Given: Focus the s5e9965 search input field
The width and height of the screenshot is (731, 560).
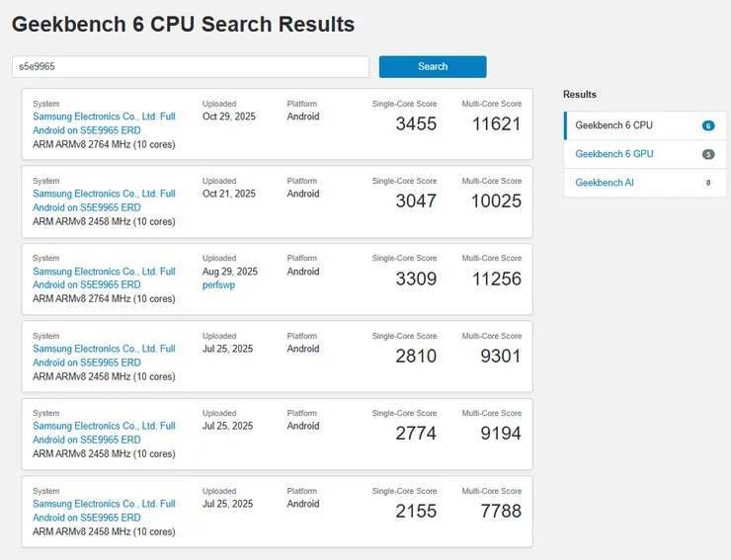Looking at the screenshot, I should point(191,67).
